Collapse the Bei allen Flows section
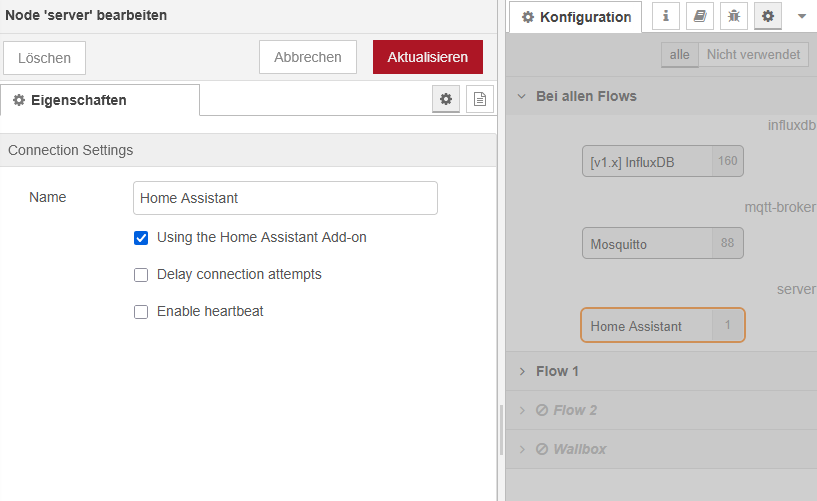 point(586,96)
